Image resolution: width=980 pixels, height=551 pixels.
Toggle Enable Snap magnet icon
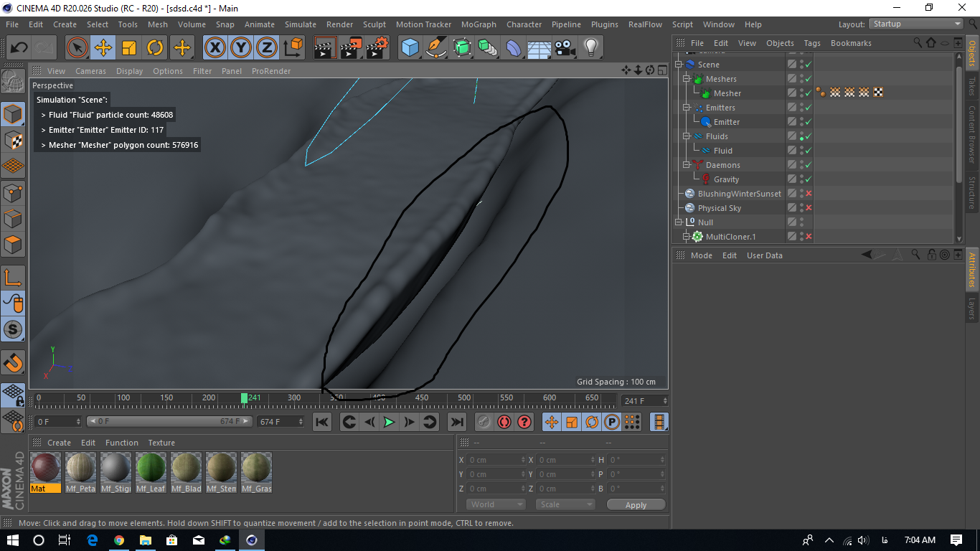click(13, 362)
